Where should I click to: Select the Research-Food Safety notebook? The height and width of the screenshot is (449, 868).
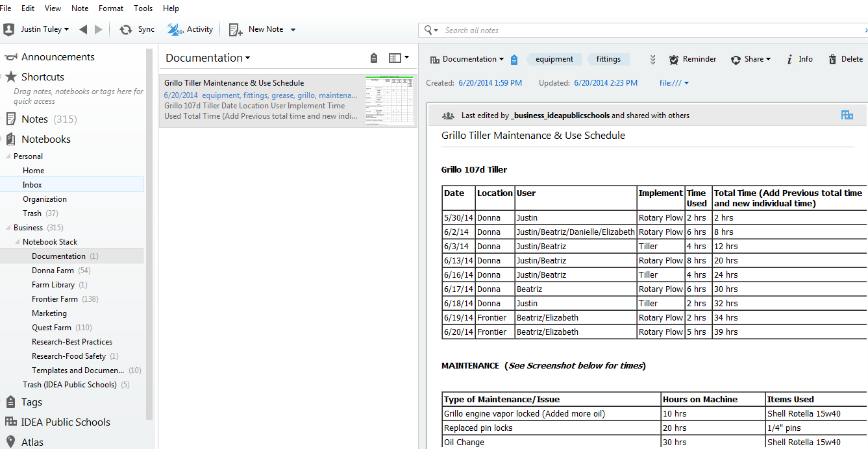pos(75,356)
